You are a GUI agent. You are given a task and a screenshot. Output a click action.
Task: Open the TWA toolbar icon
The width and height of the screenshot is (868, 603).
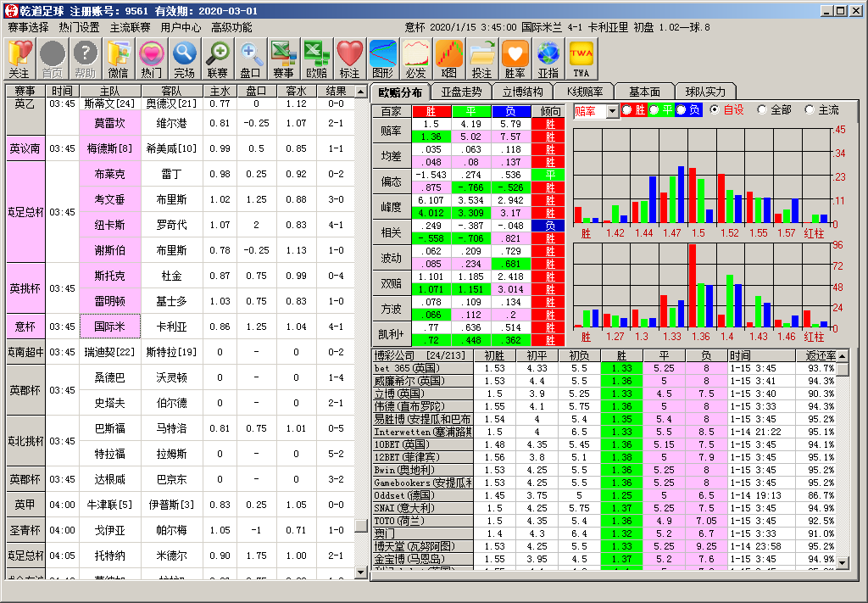point(581,59)
